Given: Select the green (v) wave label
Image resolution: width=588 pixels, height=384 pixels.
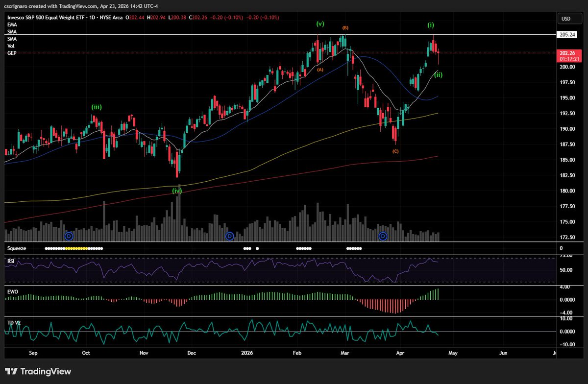Looking at the screenshot, I should [x=320, y=24].
